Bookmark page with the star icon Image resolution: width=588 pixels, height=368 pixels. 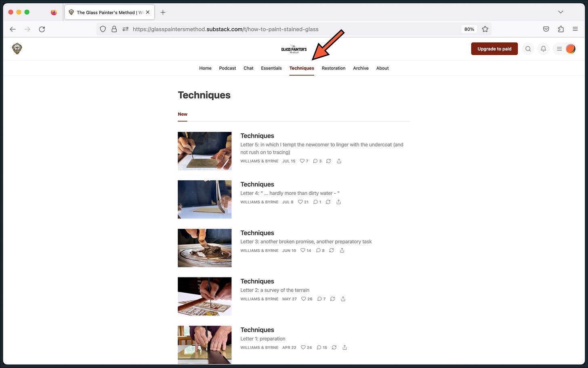point(485,29)
